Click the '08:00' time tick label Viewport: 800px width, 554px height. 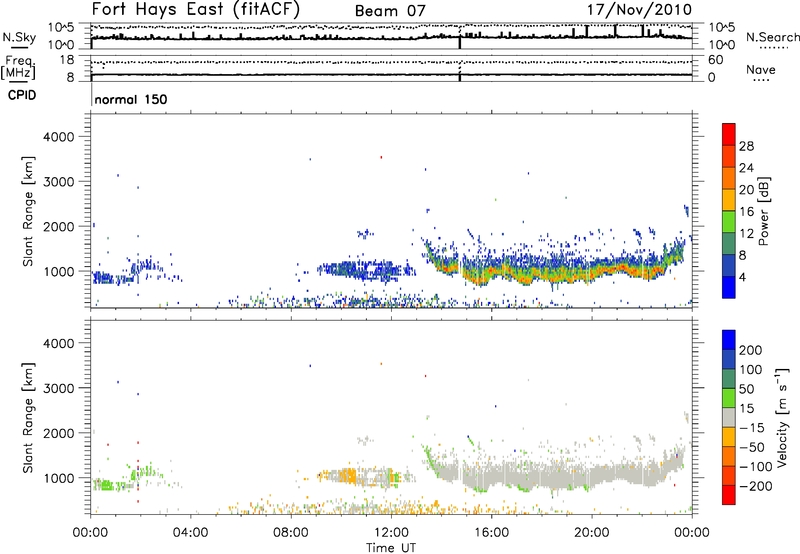tap(291, 533)
